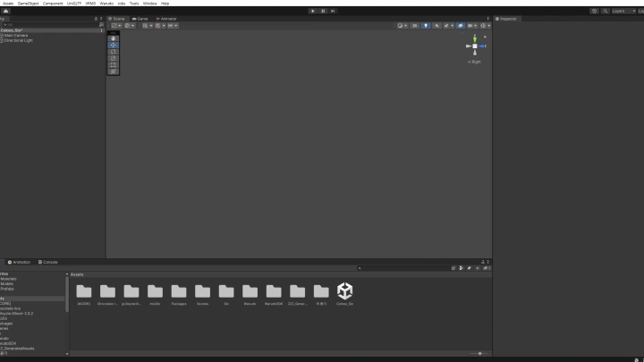Viewport: 644px width, 362px height.
Task: Open Undo History clock icon
Action: tap(594, 11)
